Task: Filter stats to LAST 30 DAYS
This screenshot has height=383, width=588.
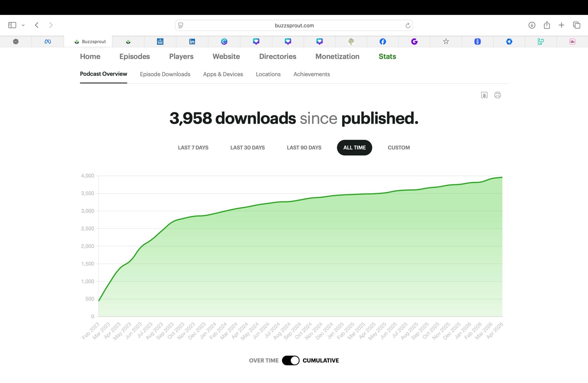Action: (248, 148)
